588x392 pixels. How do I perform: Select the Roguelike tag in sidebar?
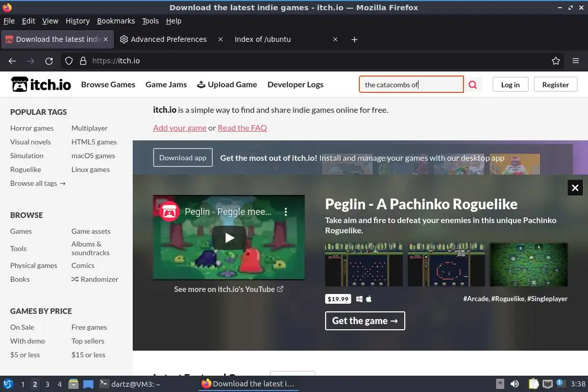pyautogui.click(x=26, y=169)
